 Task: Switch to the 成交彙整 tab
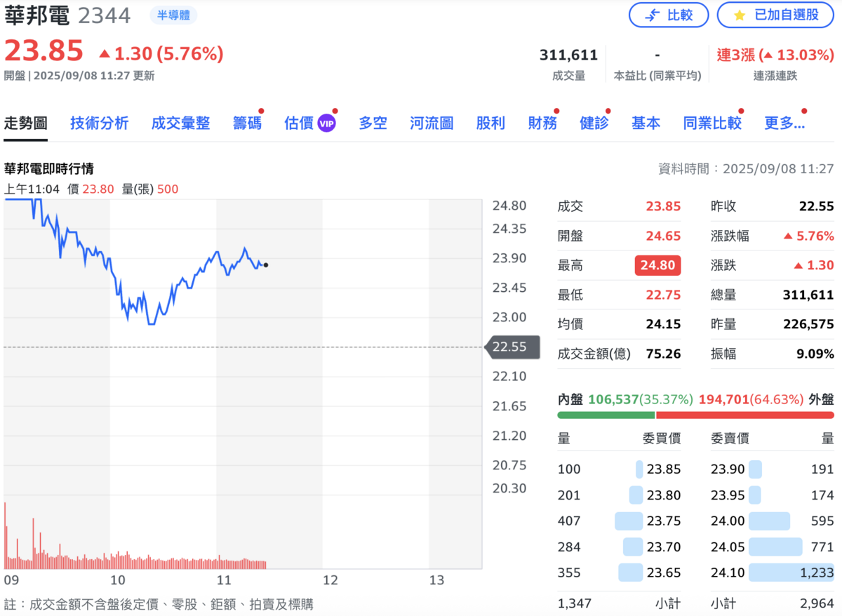[x=181, y=123]
